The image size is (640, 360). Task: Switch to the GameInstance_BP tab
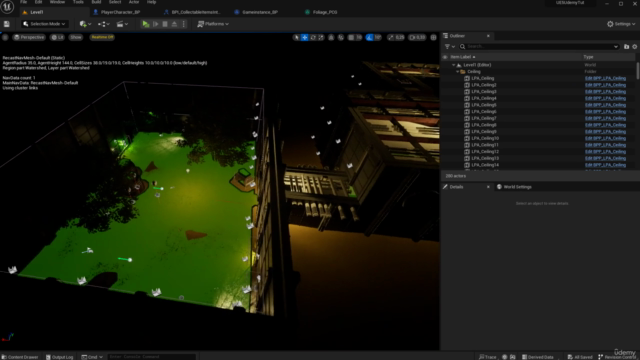point(260,12)
